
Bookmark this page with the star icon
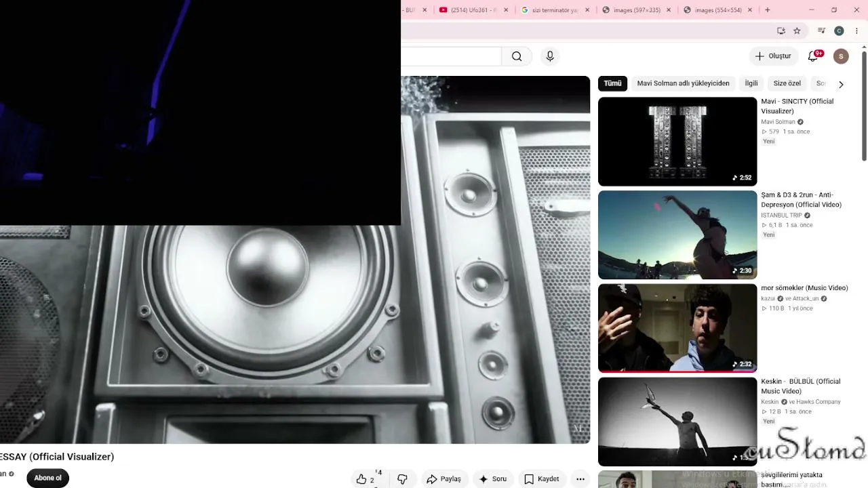click(x=797, y=30)
